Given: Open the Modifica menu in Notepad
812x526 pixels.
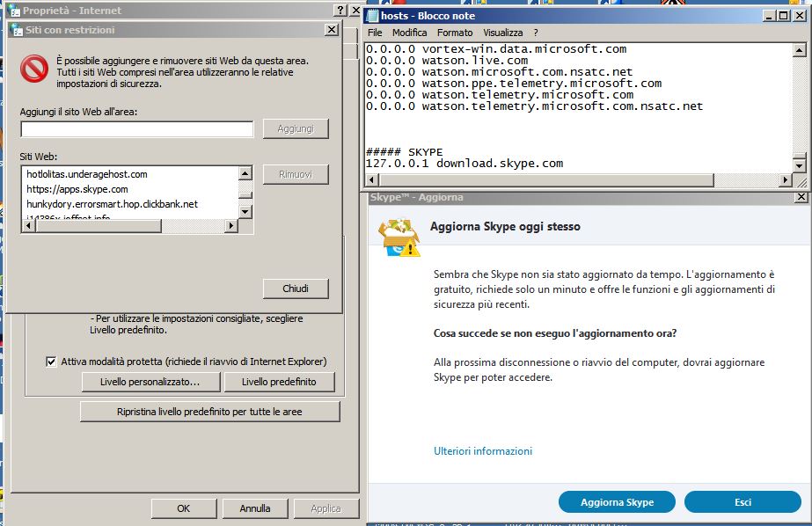Looking at the screenshot, I should (410, 33).
